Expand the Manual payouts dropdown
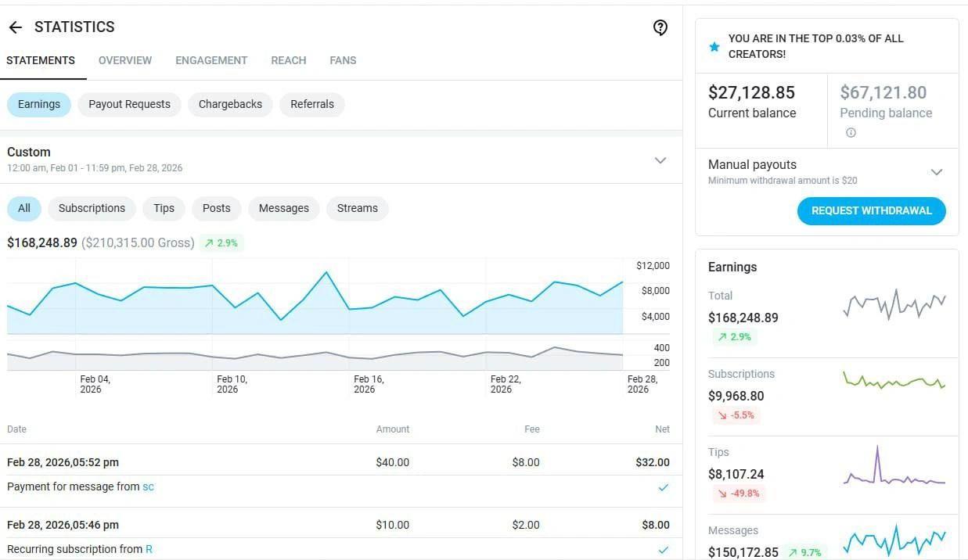 click(936, 172)
